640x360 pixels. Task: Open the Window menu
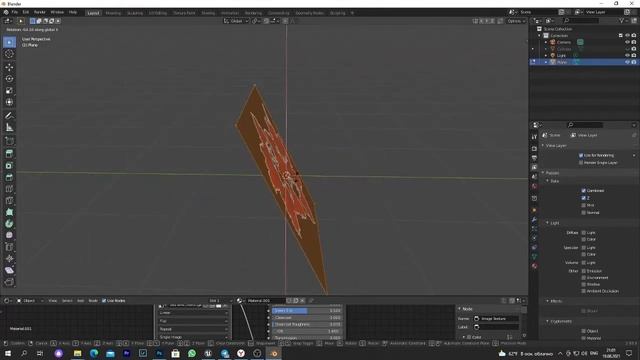click(57, 12)
